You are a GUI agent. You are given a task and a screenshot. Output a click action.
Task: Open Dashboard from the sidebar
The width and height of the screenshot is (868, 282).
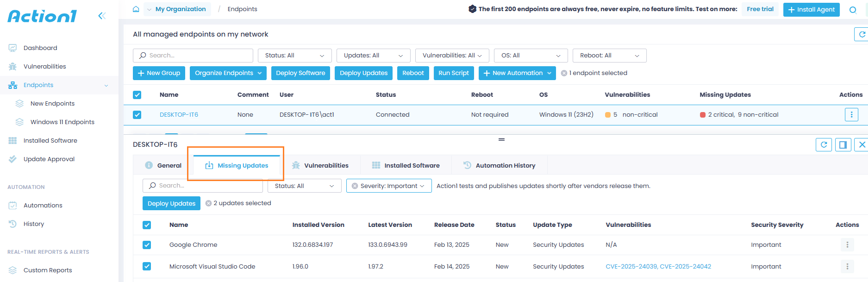(40, 48)
